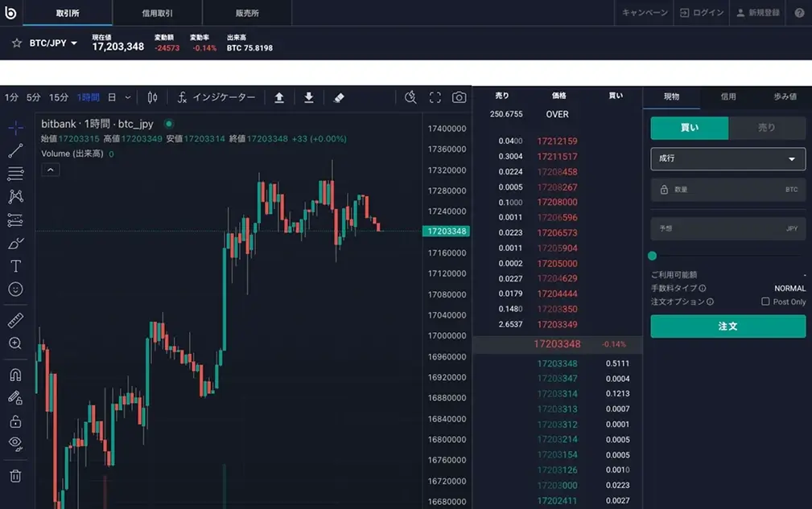Switch to the 取引所 tab
Image resolution: width=812 pixels, height=509 pixels.
[x=68, y=13]
